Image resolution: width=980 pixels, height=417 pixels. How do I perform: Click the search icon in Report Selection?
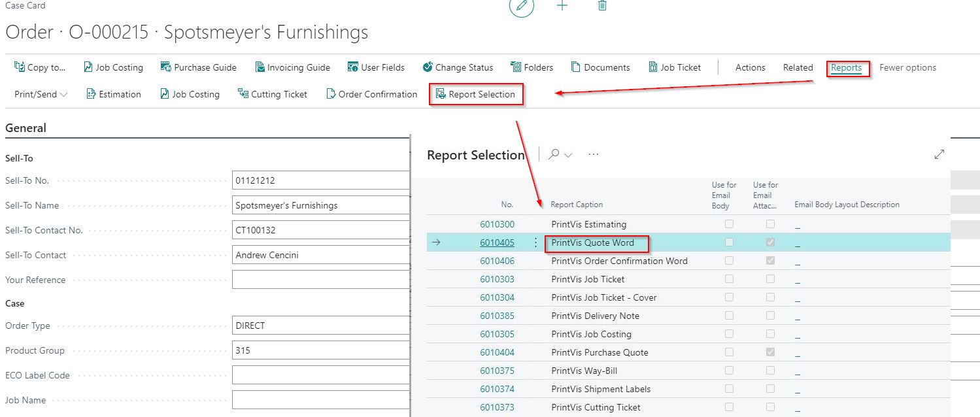pos(554,155)
